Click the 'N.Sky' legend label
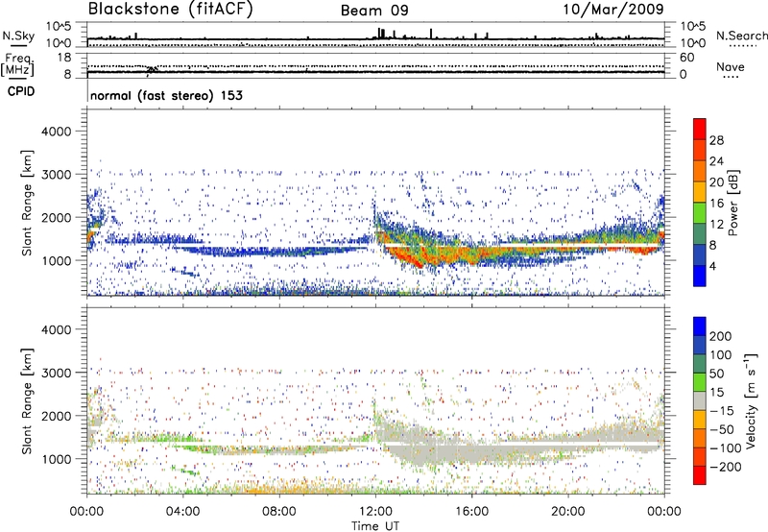This screenshot has height=532, width=768. [18, 36]
